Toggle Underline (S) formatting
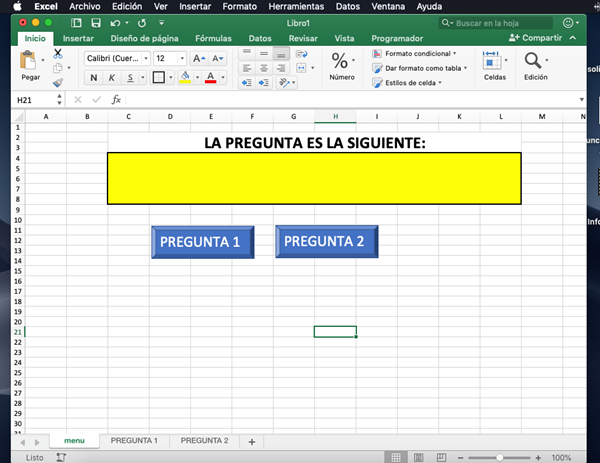 (x=130, y=78)
